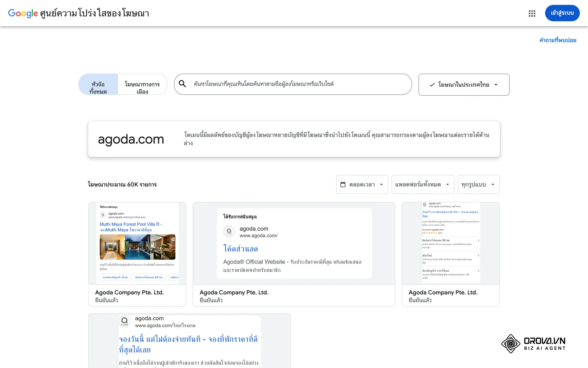Viewport: 588px width, 368px height.
Task: Click the agoda.com domain heading
Action: pyautogui.click(x=131, y=139)
